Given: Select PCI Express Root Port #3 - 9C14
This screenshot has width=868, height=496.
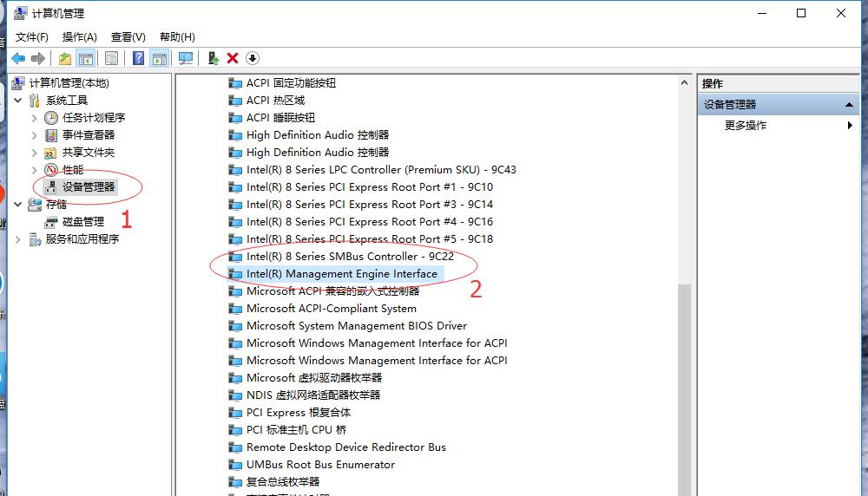Looking at the screenshot, I should (370, 205).
